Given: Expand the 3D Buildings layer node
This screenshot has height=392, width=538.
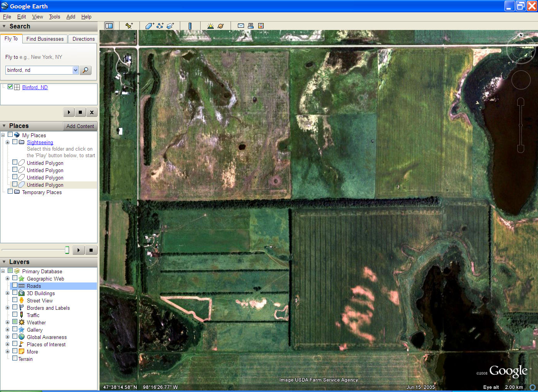Looking at the screenshot, I should tap(7, 293).
